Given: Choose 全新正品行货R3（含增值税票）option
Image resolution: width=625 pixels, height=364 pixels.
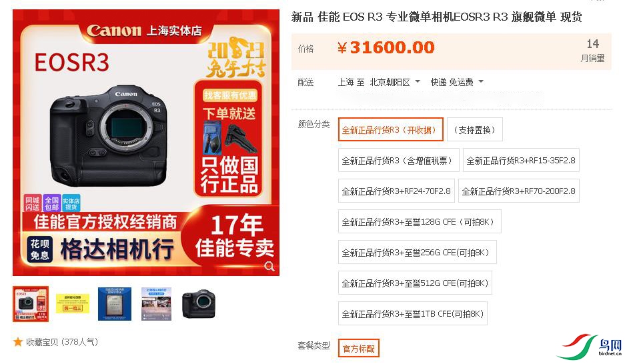Looking at the screenshot, I should click(399, 161).
